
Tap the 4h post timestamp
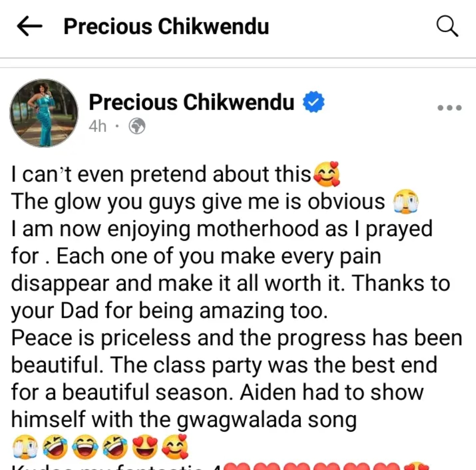97,126
